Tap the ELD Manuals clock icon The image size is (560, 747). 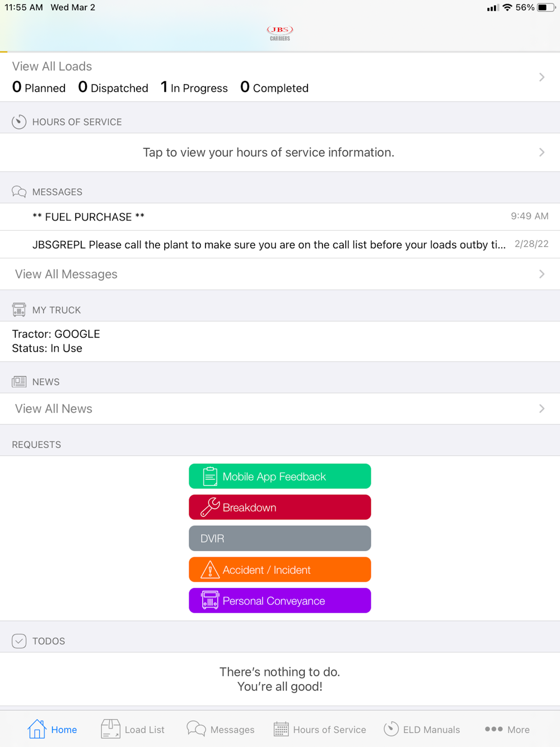[x=391, y=729]
